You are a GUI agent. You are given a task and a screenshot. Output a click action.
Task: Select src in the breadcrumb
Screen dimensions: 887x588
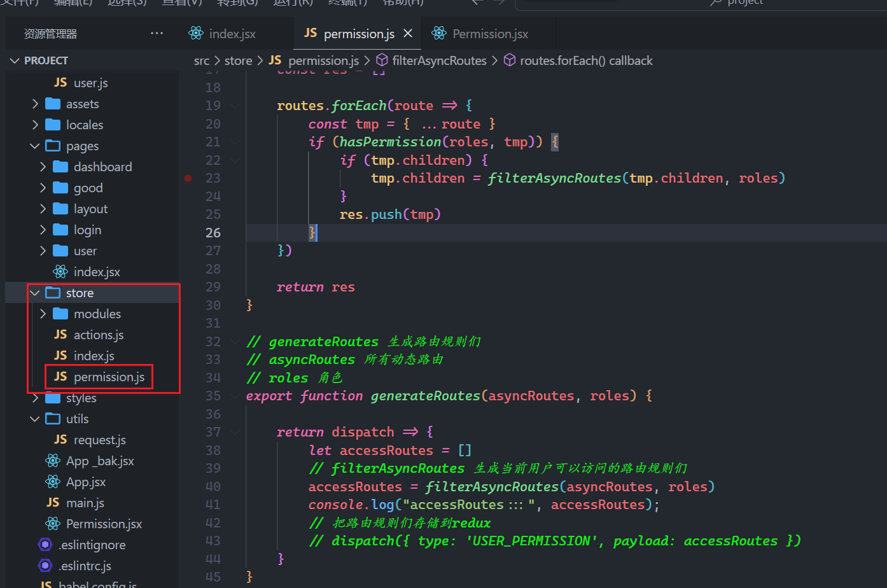click(202, 60)
